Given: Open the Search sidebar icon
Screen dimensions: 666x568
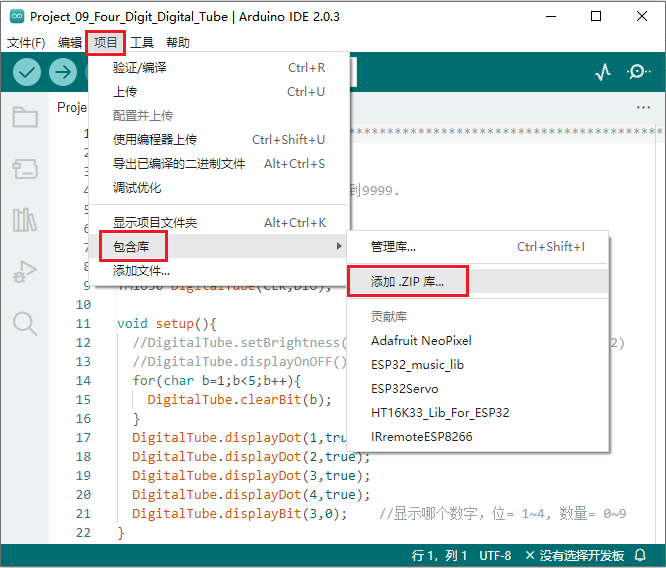Looking at the screenshot, I should pos(25,322).
